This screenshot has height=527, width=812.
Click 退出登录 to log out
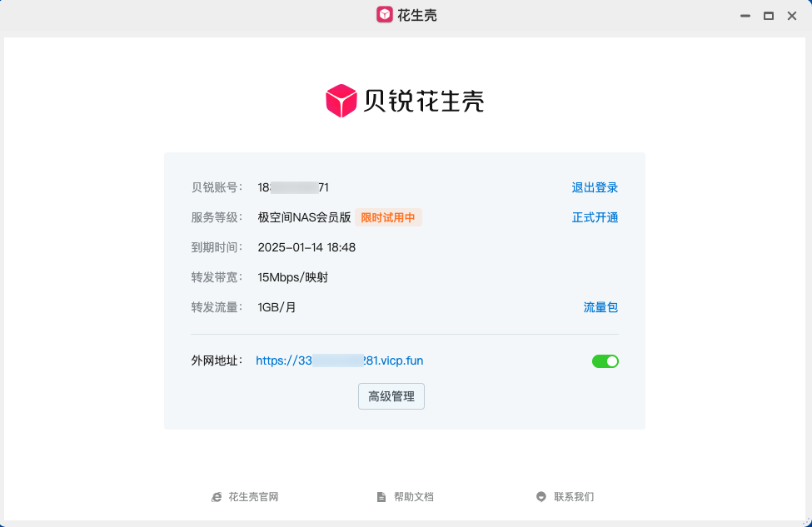tap(595, 187)
